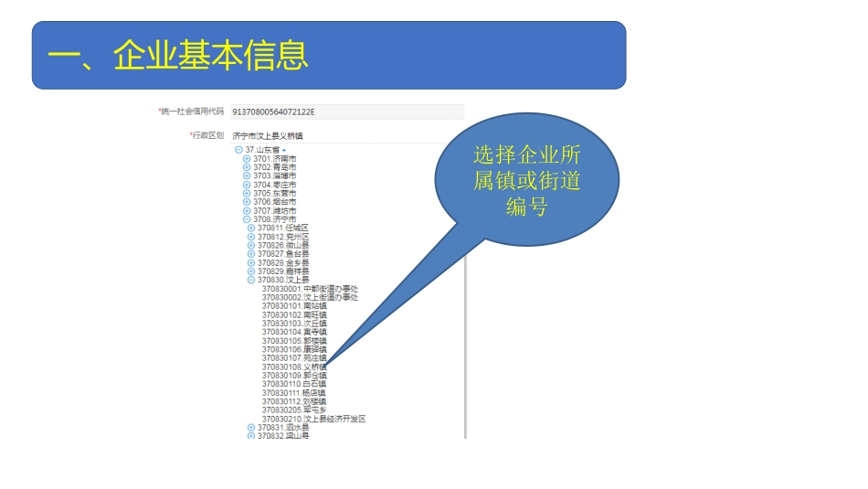This screenshot has height=489, width=868.
Task: Expand the 370828.金乡县 node
Action: [x=251, y=263]
